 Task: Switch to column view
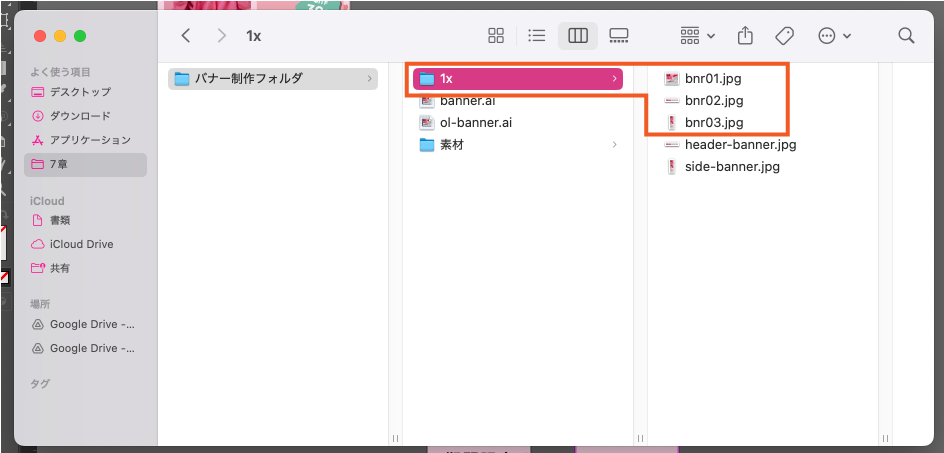point(578,36)
